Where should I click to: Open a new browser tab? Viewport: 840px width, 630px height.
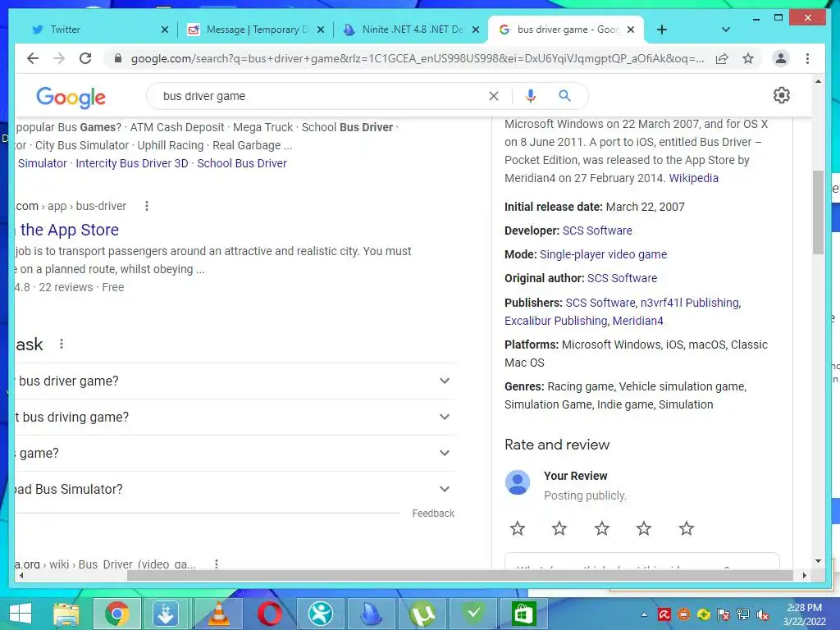point(662,30)
